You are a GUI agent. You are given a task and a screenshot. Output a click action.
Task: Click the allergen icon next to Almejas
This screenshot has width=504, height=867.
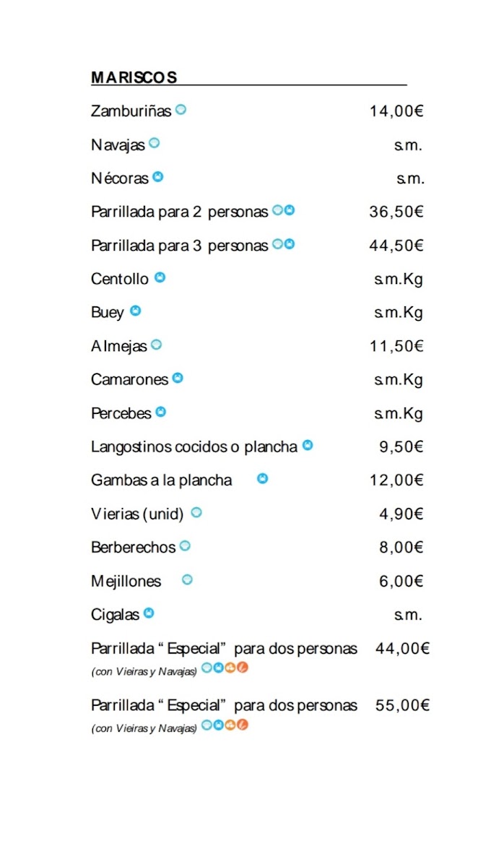(x=156, y=345)
